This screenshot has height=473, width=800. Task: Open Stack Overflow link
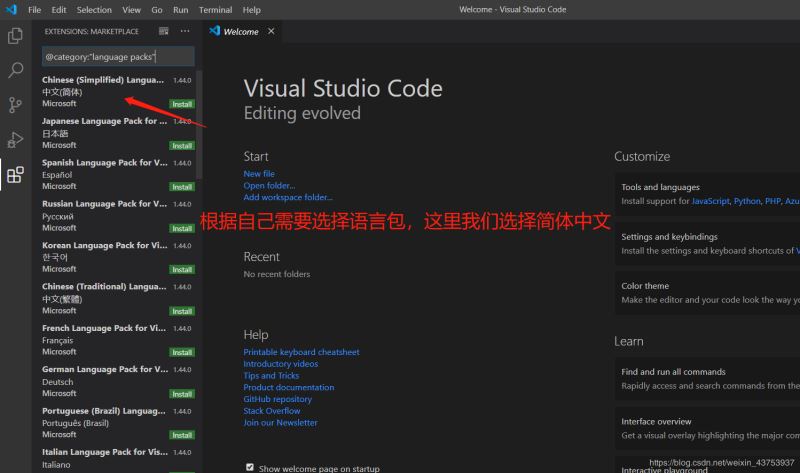coord(271,411)
